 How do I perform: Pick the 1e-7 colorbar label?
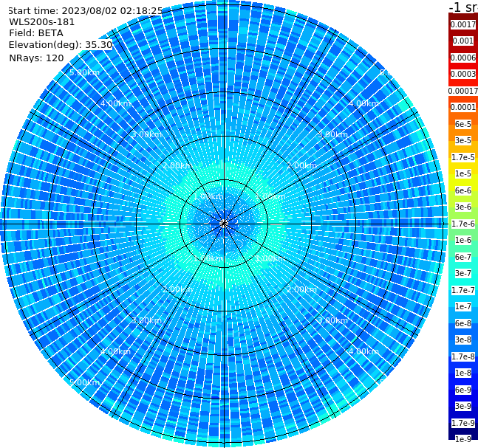pos(463,306)
